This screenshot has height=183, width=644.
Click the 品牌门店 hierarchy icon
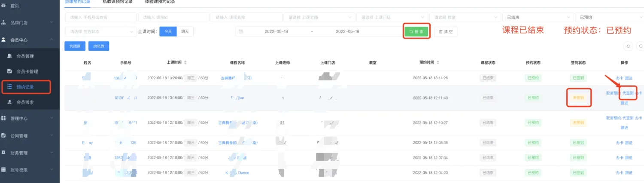tap(3, 23)
